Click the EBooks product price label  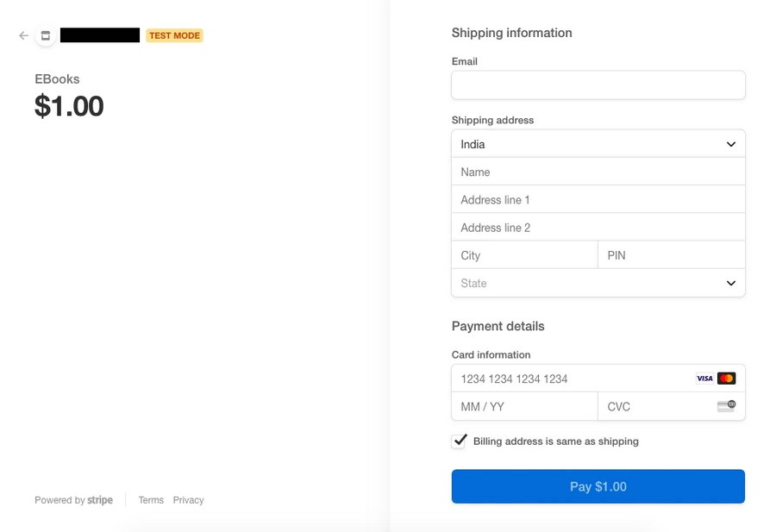coord(69,106)
